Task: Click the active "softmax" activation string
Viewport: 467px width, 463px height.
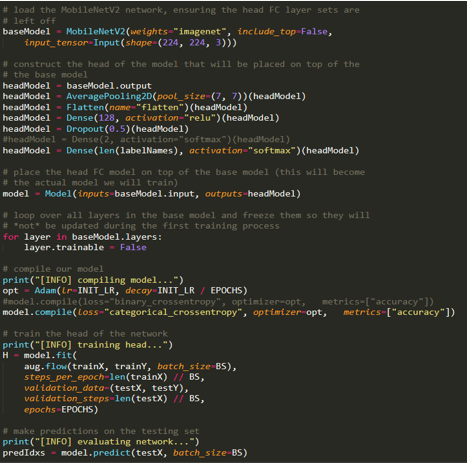Action: (272, 151)
